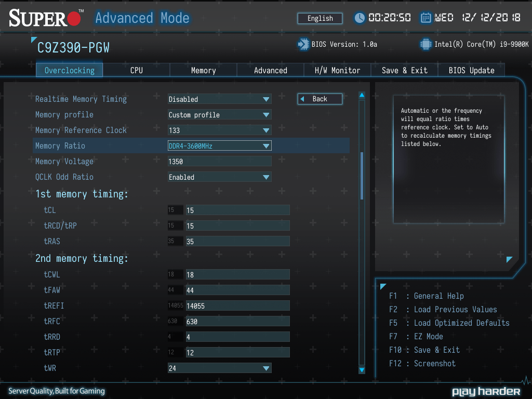Click the system date display

[478, 18]
